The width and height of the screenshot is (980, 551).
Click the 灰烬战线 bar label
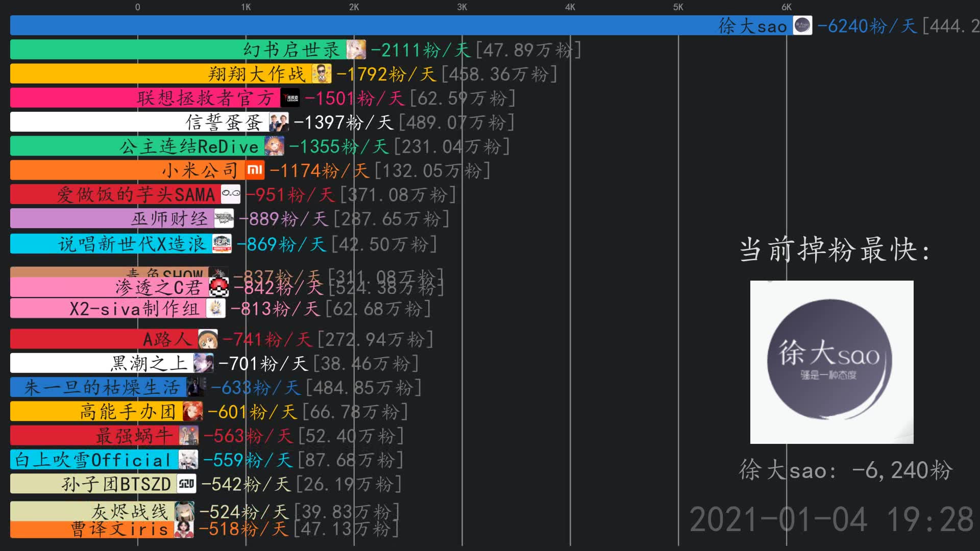coord(130,512)
